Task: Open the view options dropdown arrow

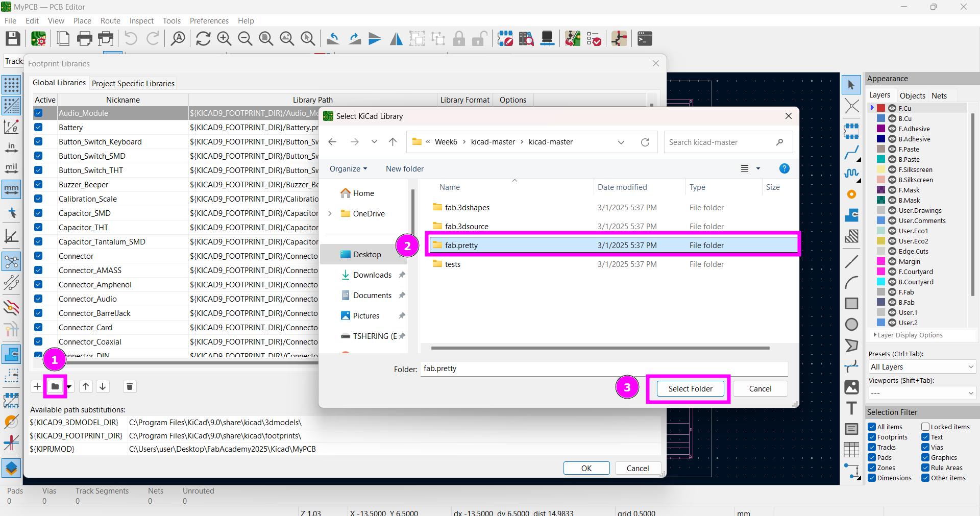Action: pyautogui.click(x=758, y=168)
